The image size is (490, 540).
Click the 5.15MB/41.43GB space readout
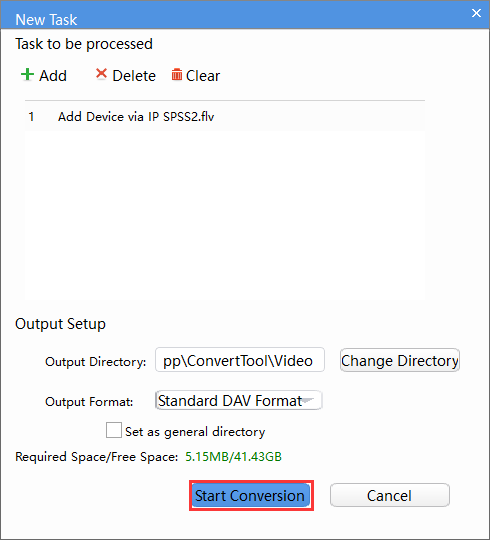coord(233,457)
